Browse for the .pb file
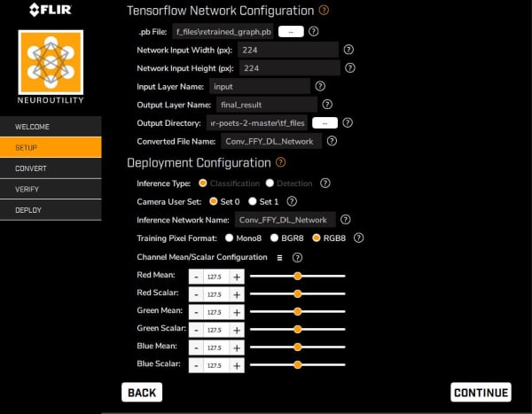The width and height of the screenshot is (532, 414). coord(291,32)
